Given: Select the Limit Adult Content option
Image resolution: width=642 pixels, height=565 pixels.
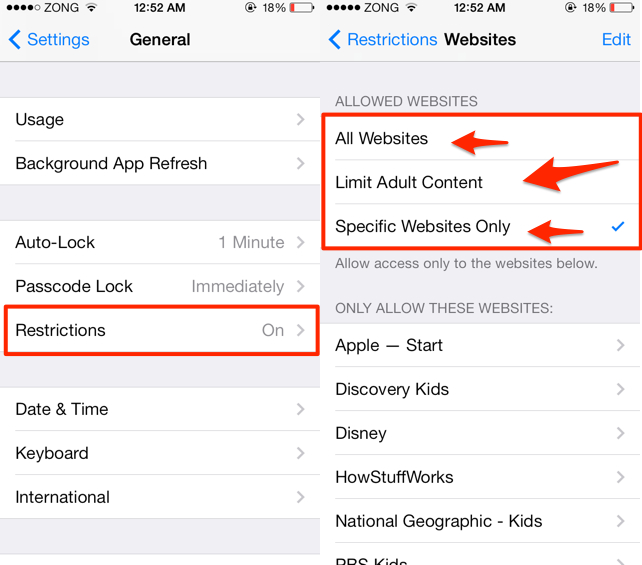Looking at the screenshot, I should point(481,182).
